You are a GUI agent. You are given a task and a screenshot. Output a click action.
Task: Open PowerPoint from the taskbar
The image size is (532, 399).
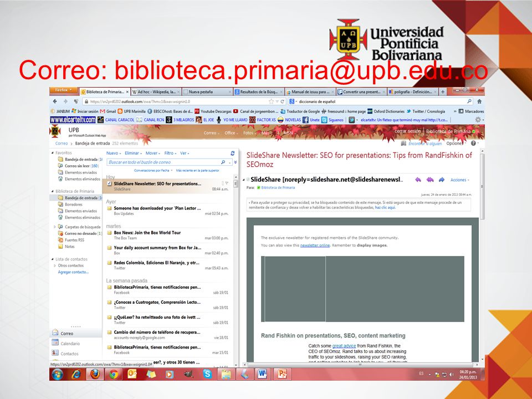click(282, 374)
